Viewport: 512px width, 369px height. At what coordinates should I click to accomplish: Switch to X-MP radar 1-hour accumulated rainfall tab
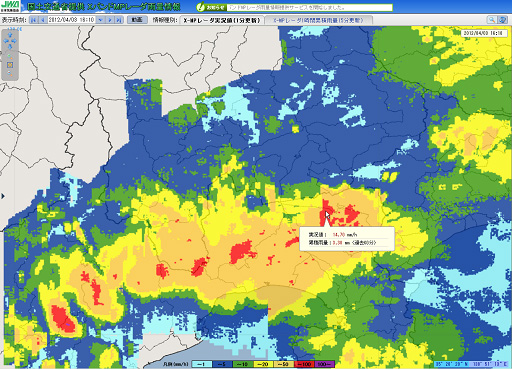point(318,20)
